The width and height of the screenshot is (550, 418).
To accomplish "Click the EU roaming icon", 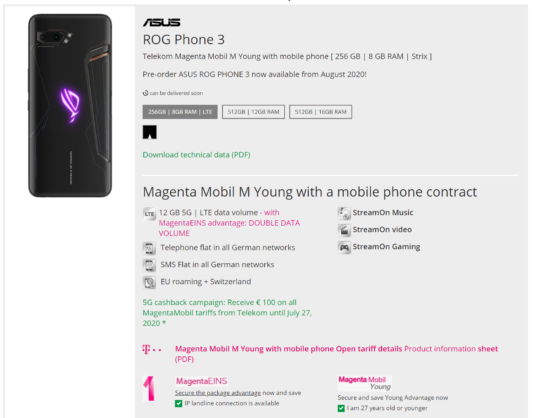I will tap(149, 282).
